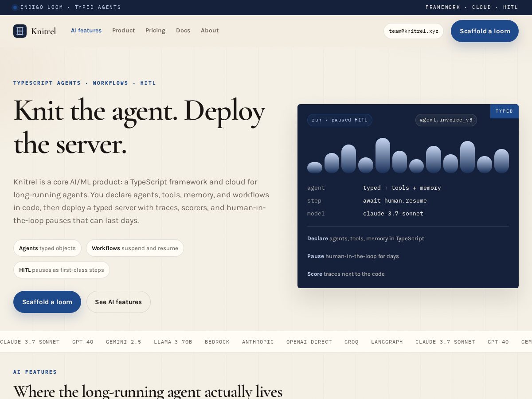This screenshot has width=532, height=399.
Task: Click GPT-4O next to GEMINI 2.5
Action: tap(83, 342)
